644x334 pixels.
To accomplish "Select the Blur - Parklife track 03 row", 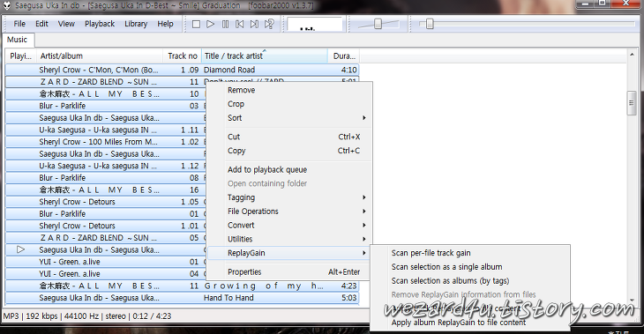I will tap(106, 106).
